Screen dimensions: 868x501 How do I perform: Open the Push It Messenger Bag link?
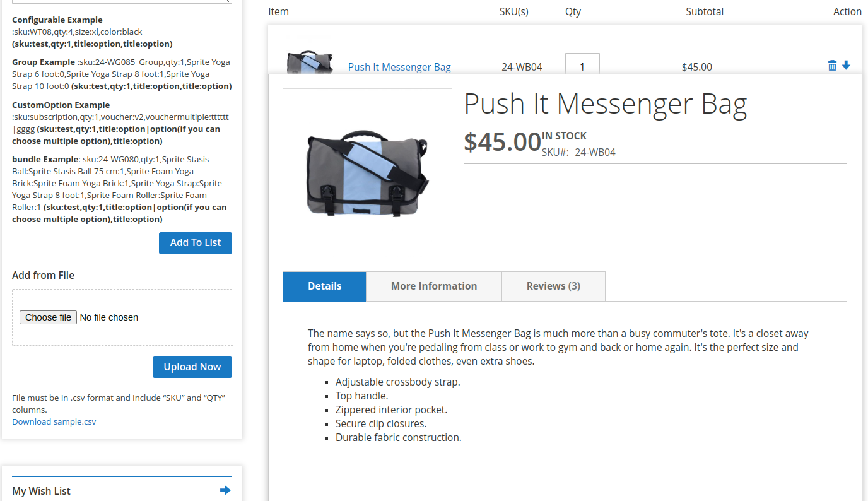(x=399, y=67)
